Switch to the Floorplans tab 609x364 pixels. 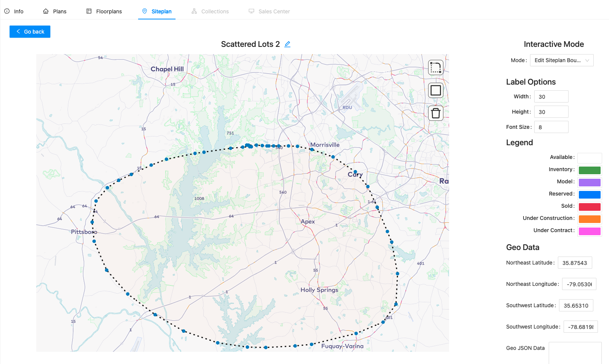tap(104, 11)
